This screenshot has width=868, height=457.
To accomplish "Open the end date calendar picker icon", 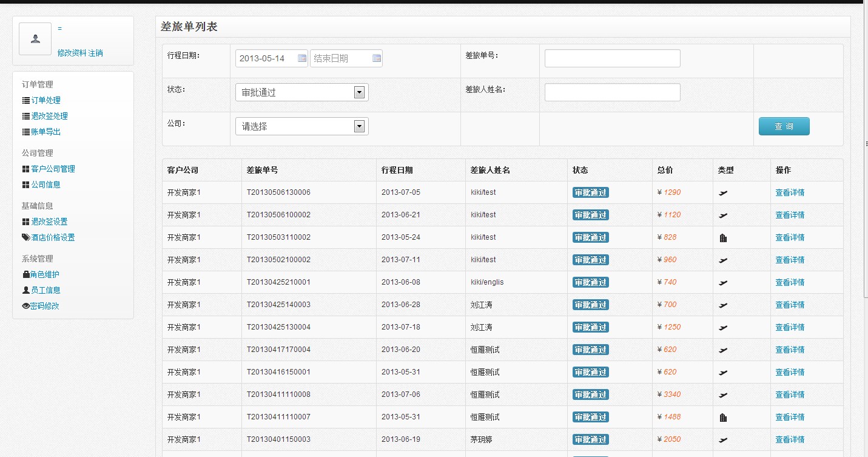I will tap(377, 58).
